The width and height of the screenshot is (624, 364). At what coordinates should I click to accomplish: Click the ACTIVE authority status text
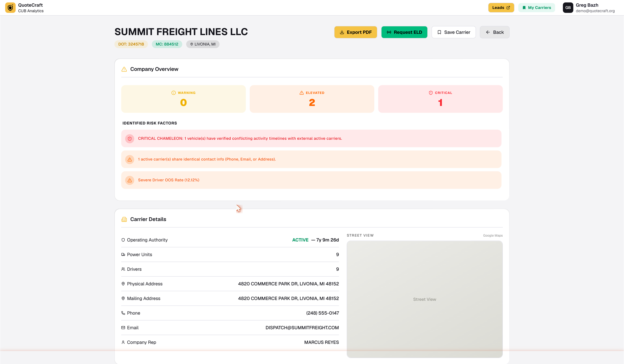pos(300,240)
